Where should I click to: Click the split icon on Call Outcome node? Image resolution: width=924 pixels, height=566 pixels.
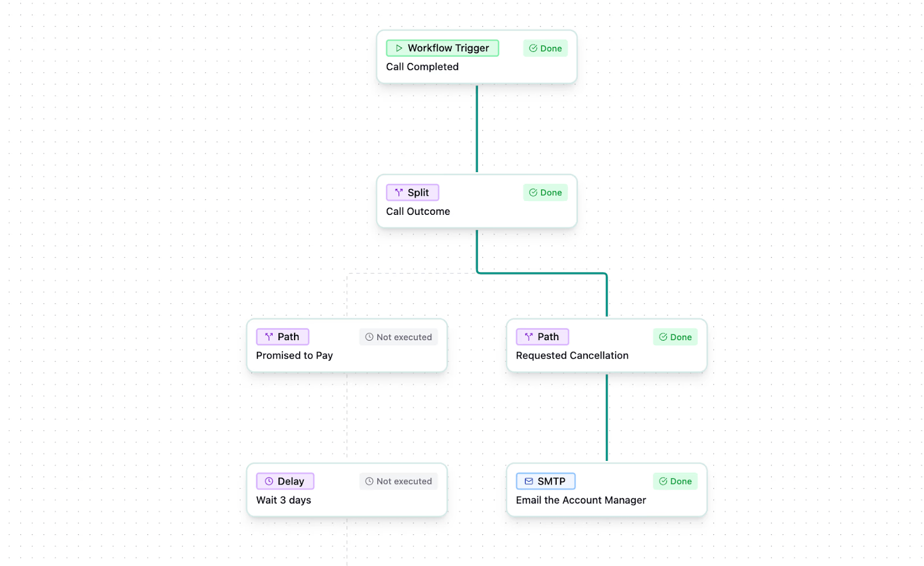(x=398, y=193)
